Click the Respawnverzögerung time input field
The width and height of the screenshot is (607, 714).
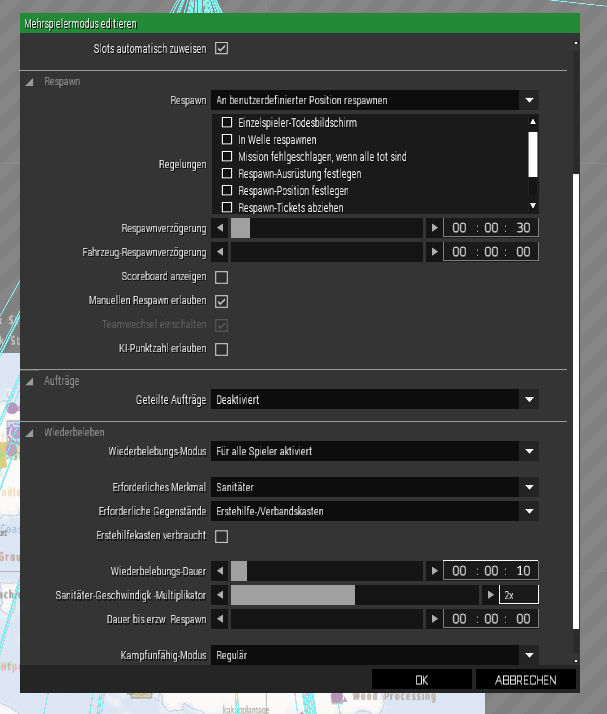coord(491,227)
